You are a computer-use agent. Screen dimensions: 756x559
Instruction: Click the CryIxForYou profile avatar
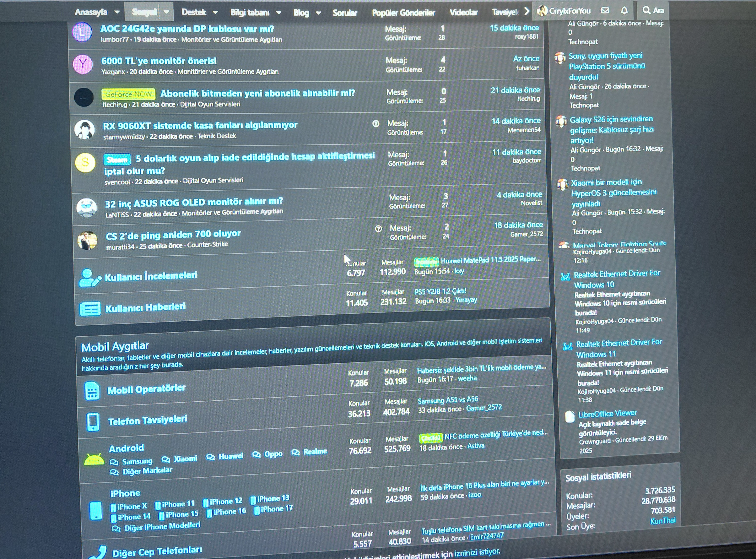tap(542, 11)
